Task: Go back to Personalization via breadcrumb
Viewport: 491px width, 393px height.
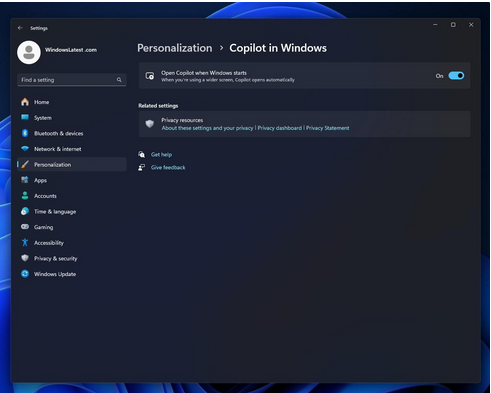Action: [175, 48]
